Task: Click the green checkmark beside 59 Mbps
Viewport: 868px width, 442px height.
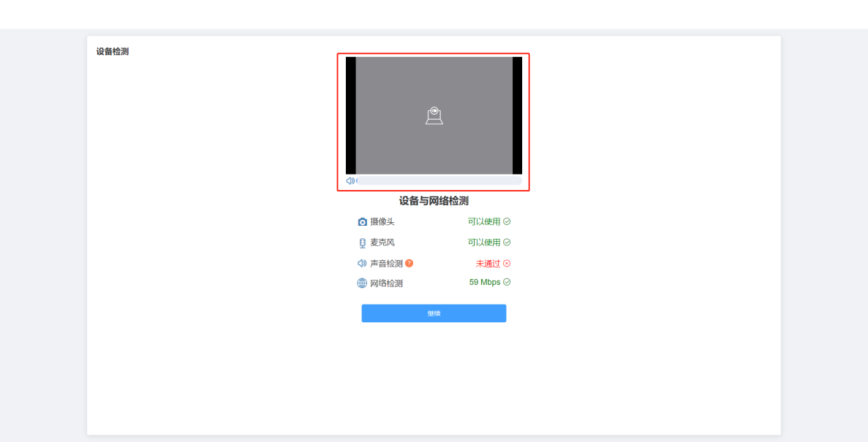Action: 507,282
